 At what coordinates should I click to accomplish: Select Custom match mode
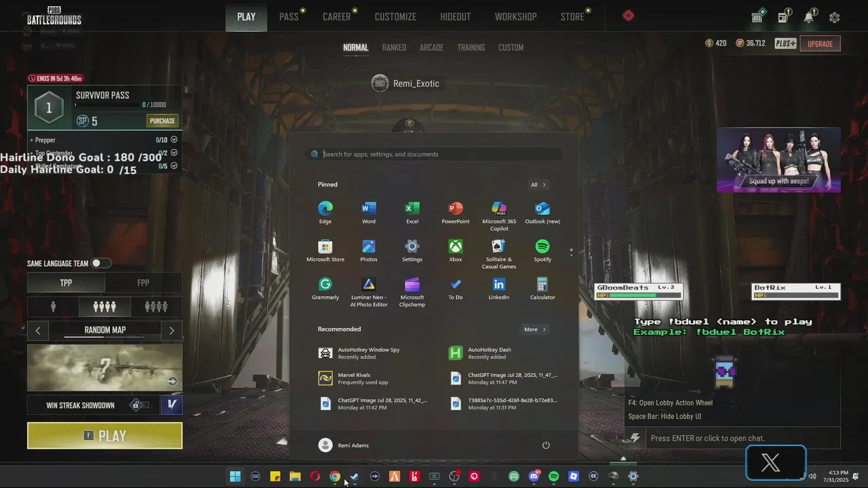click(511, 47)
